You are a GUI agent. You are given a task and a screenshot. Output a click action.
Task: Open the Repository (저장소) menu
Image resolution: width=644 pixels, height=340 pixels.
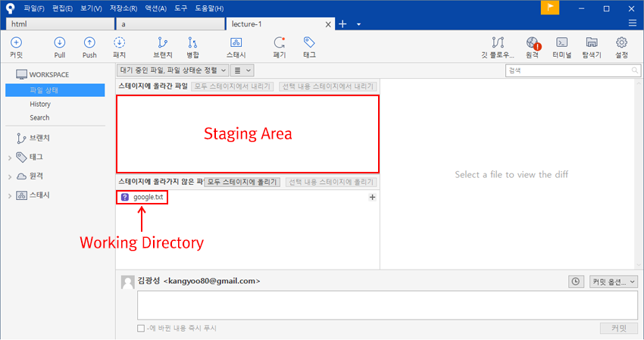[x=123, y=8]
